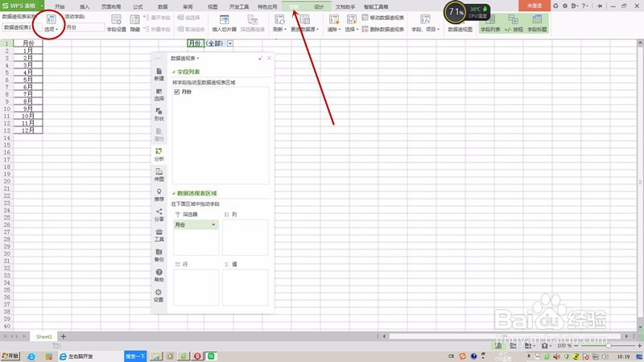The height and width of the screenshot is (362, 644).
Task: Click 工具 tools icon in side panel
Action: (x=159, y=235)
